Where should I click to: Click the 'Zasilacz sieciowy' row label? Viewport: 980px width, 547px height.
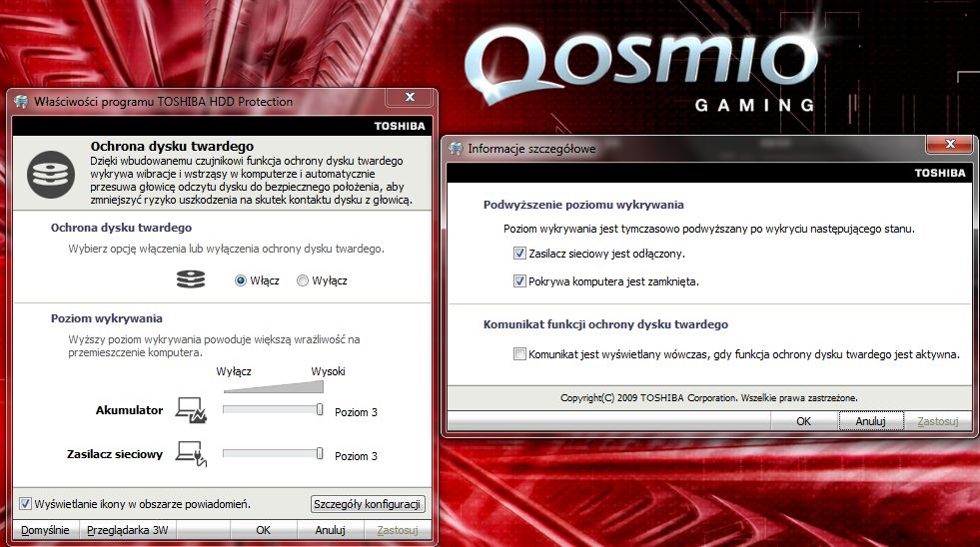[x=114, y=454]
